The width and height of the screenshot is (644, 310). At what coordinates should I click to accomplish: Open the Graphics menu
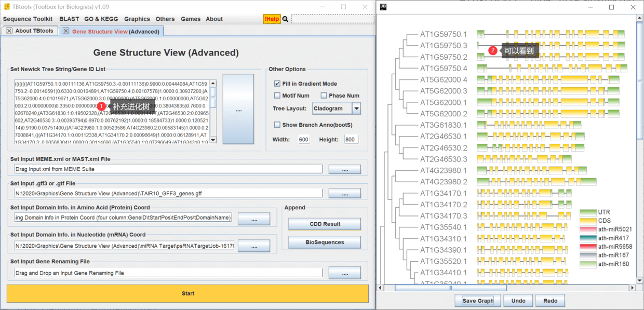click(x=137, y=19)
